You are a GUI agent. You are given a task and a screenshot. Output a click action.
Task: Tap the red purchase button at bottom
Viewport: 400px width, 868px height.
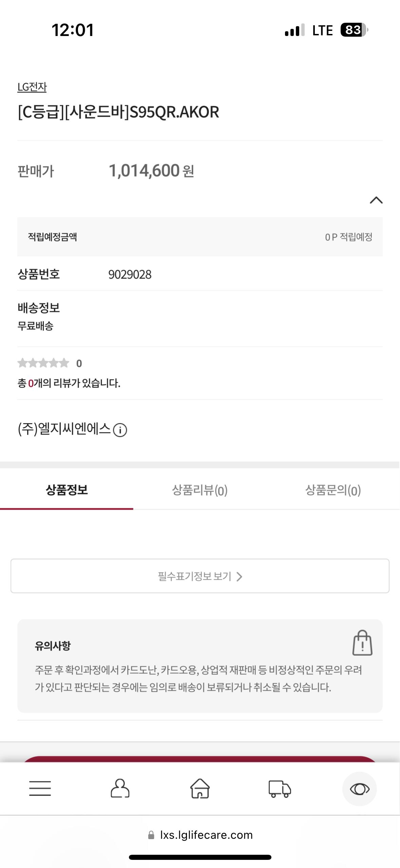(x=200, y=759)
